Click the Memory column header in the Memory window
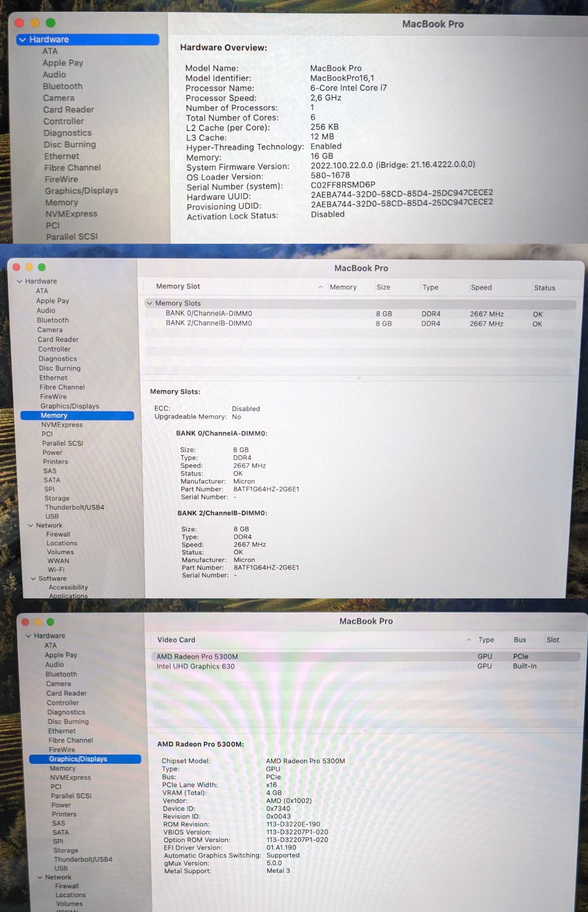This screenshot has width=588, height=912. pyautogui.click(x=343, y=287)
